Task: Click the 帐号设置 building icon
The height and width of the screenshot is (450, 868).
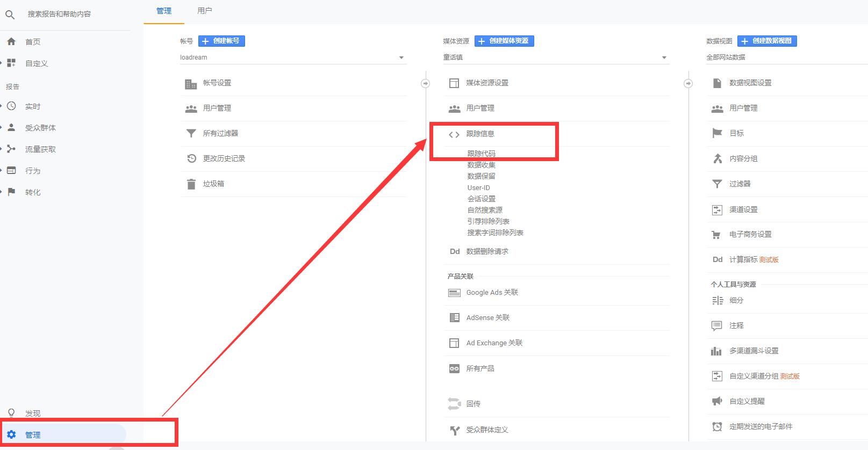Action: pos(191,83)
